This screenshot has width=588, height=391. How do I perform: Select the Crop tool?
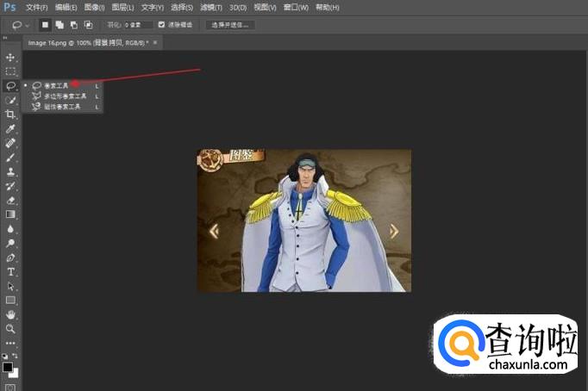[10, 115]
